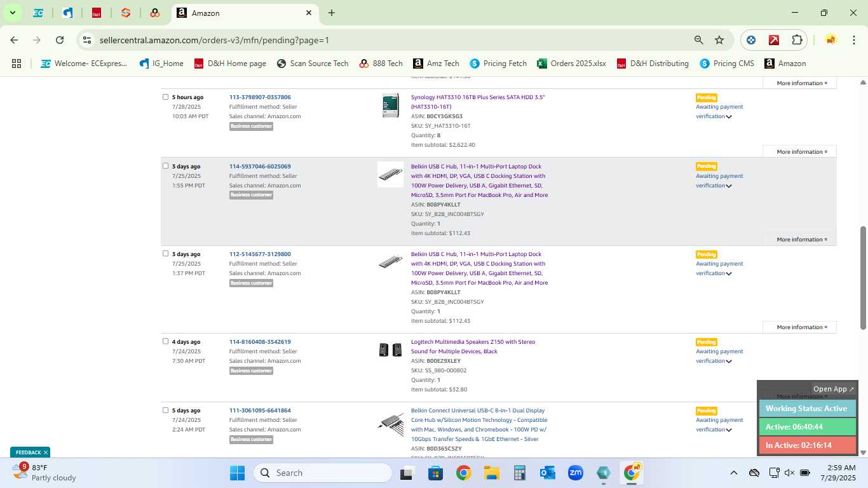868x488 pixels.
Task: Open the Amz Tech bookmark
Action: 436,64
